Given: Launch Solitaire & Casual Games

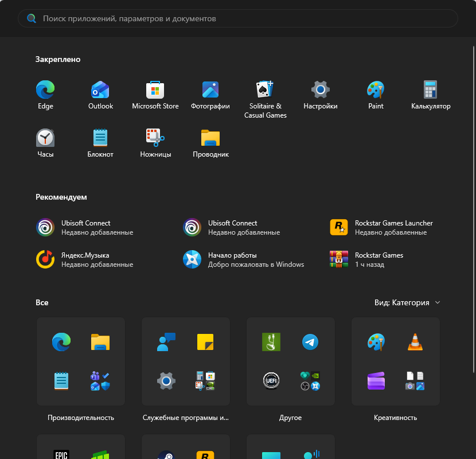Looking at the screenshot, I should pyautogui.click(x=266, y=90).
